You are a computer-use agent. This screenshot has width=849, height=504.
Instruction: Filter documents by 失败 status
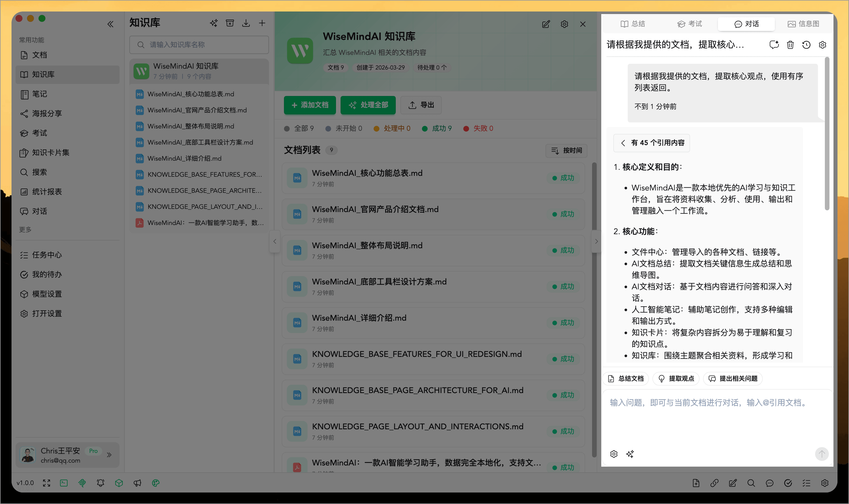[x=483, y=128]
